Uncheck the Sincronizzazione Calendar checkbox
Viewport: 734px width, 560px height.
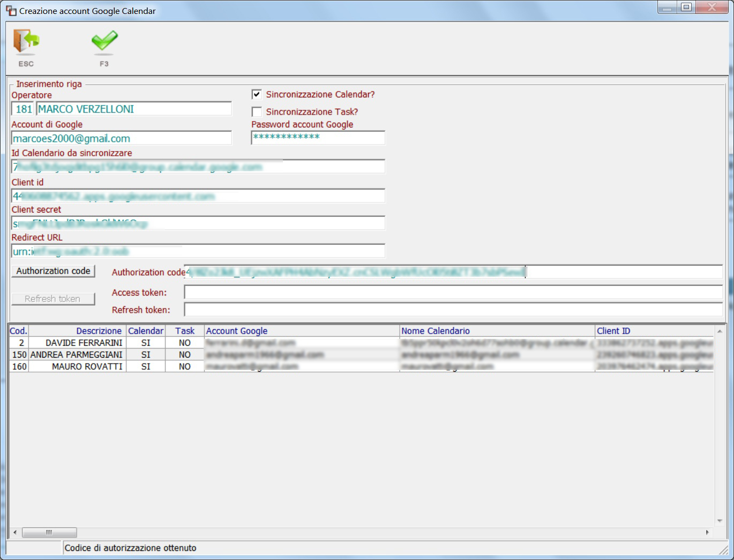click(x=257, y=94)
